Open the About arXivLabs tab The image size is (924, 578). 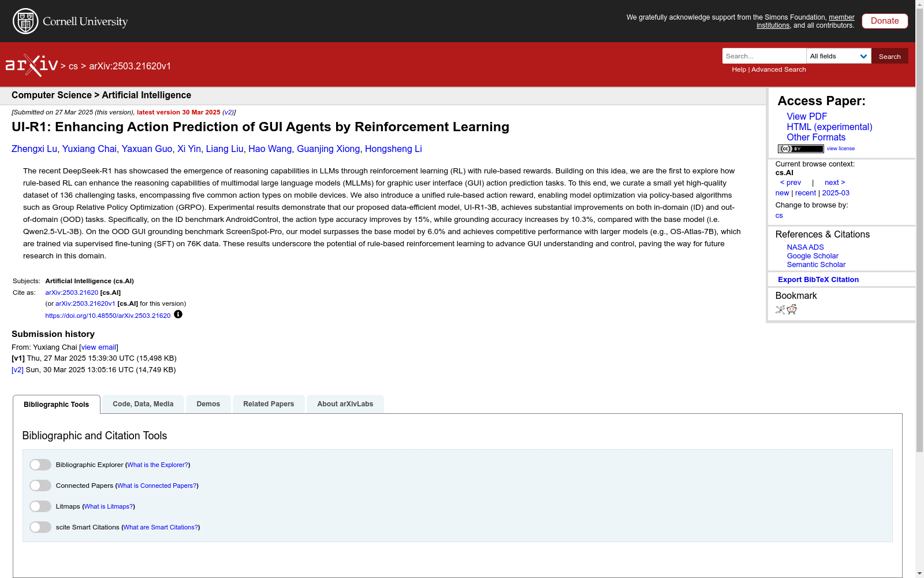[x=345, y=404]
